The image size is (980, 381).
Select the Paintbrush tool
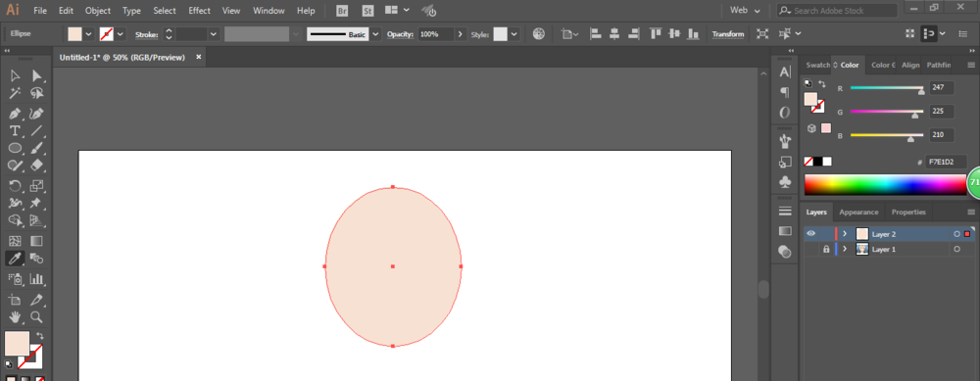[x=36, y=149]
